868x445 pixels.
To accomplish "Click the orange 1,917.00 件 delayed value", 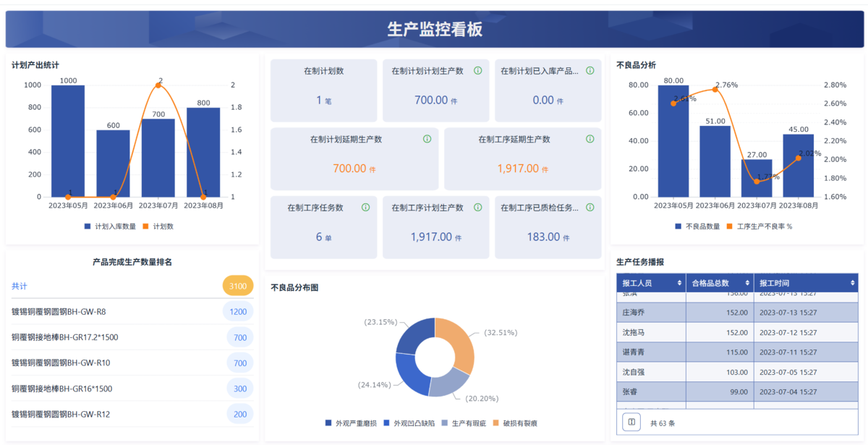I will tap(522, 169).
